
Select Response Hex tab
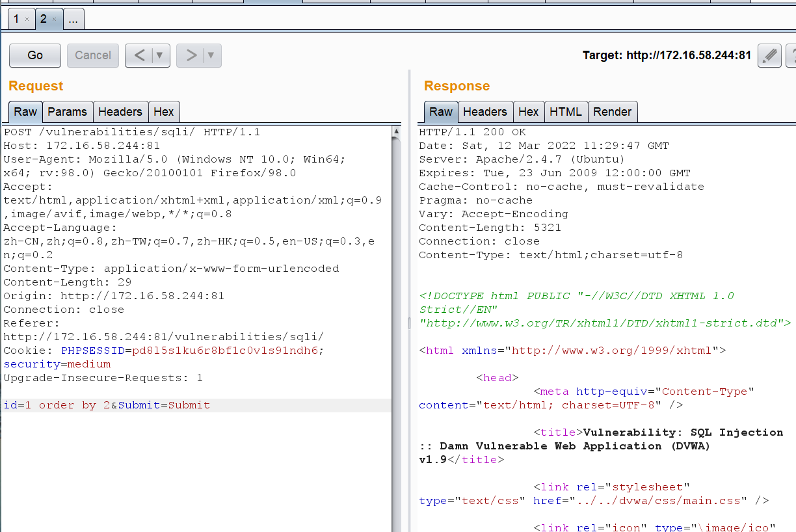pos(529,112)
